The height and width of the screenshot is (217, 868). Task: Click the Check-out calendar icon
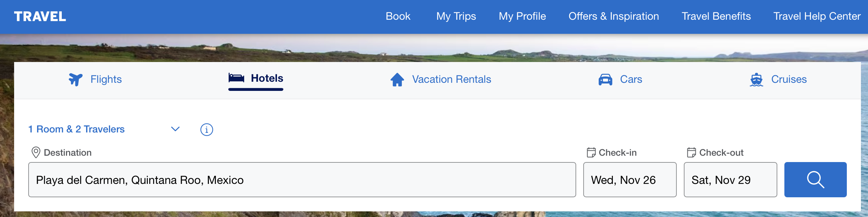coord(691,153)
